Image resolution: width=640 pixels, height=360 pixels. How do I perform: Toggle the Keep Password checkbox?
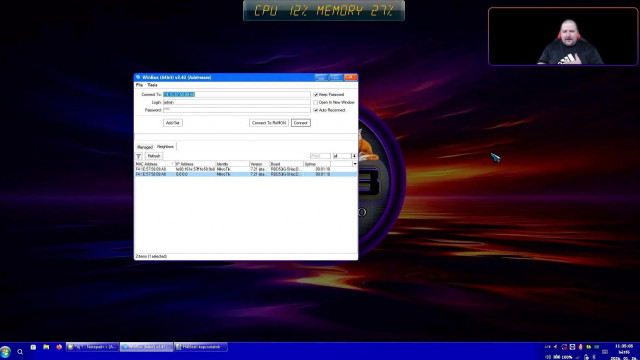pos(316,94)
